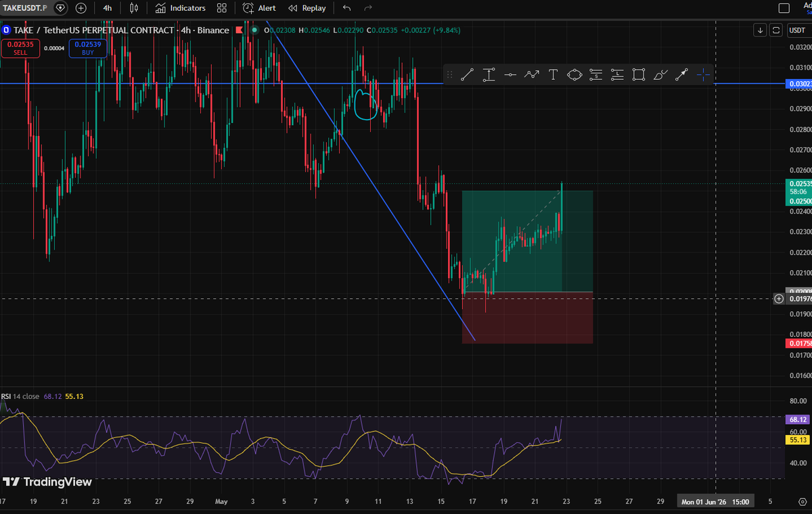Select the arrow line tool
The height and width of the screenshot is (514, 812).
pos(681,75)
